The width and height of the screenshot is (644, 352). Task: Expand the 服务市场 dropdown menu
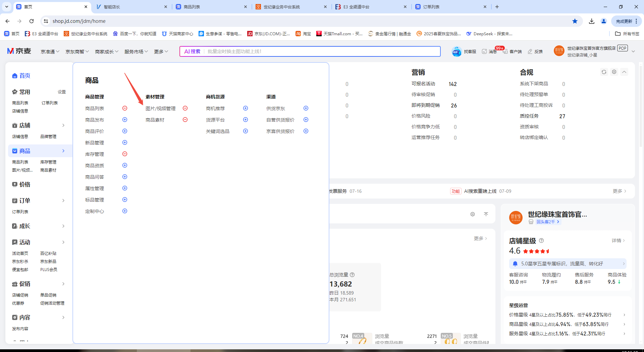(136, 51)
